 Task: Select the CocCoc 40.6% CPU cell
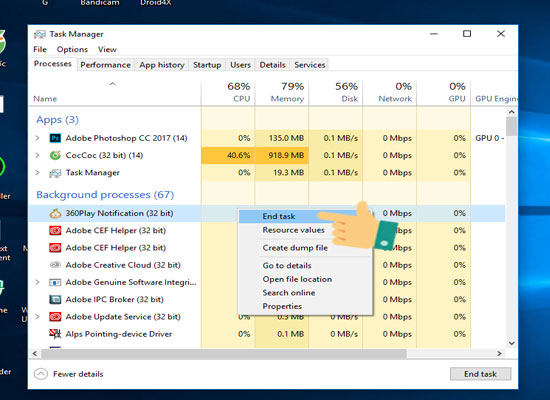[x=228, y=155]
